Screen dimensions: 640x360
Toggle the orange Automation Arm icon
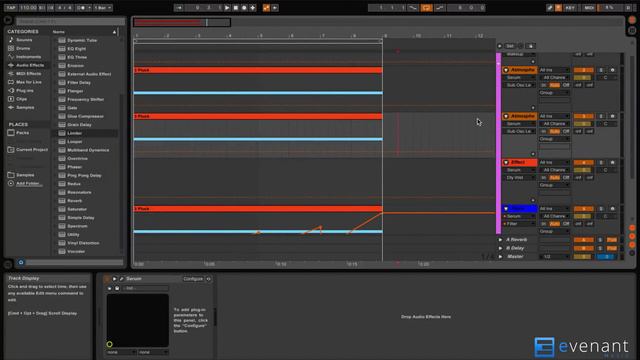click(x=266, y=8)
